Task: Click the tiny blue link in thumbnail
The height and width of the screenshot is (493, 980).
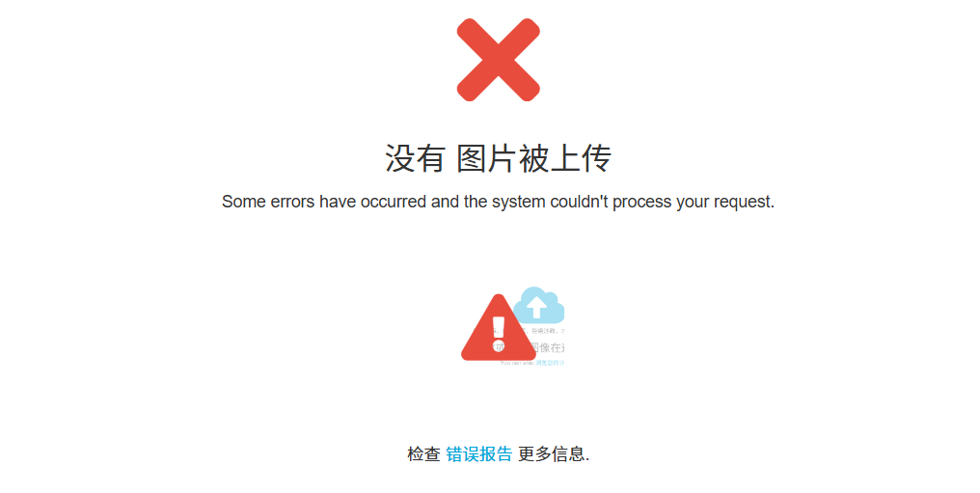Action: click(x=550, y=363)
